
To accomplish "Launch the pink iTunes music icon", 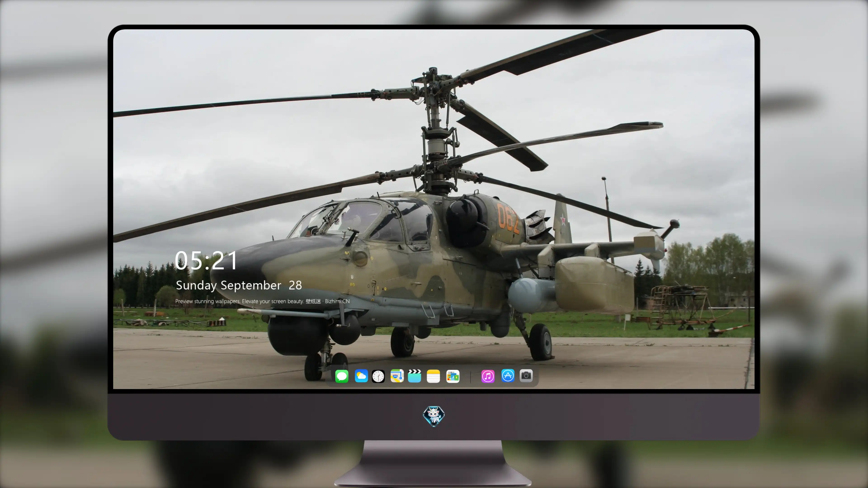I will pos(488,376).
